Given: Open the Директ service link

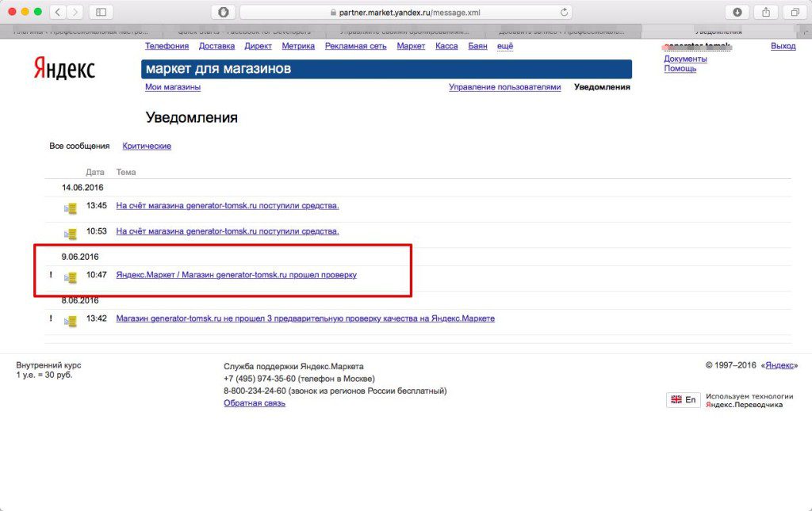Looking at the screenshot, I should pyautogui.click(x=258, y=46).
